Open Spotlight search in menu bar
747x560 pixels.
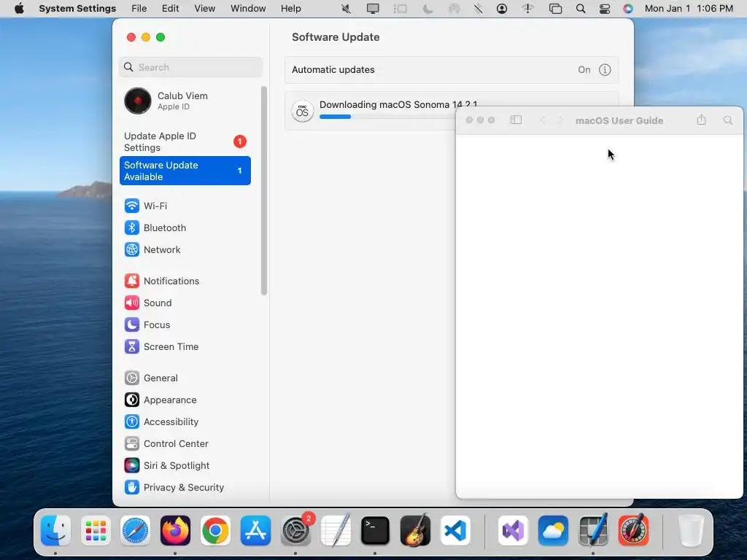580,9
